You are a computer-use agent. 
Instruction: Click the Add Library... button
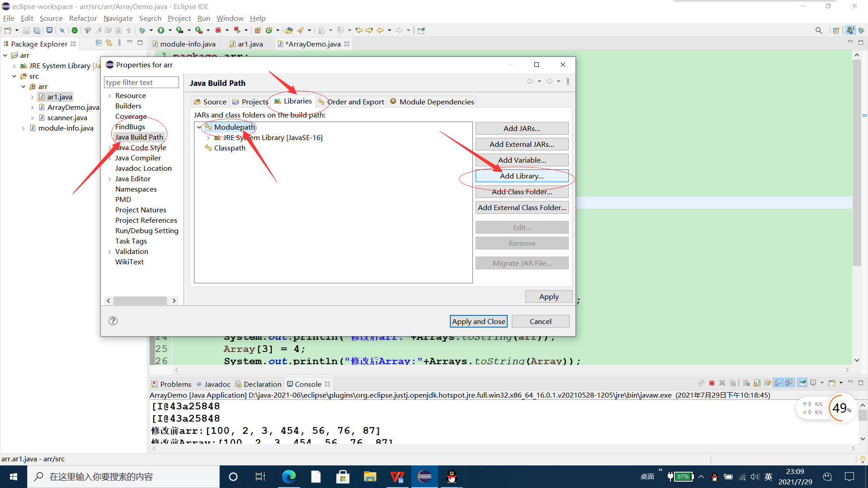(x=522, y=176)
